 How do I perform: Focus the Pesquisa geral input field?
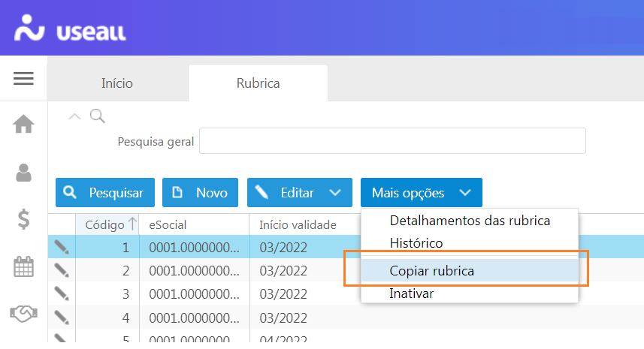tap(392, 141)
